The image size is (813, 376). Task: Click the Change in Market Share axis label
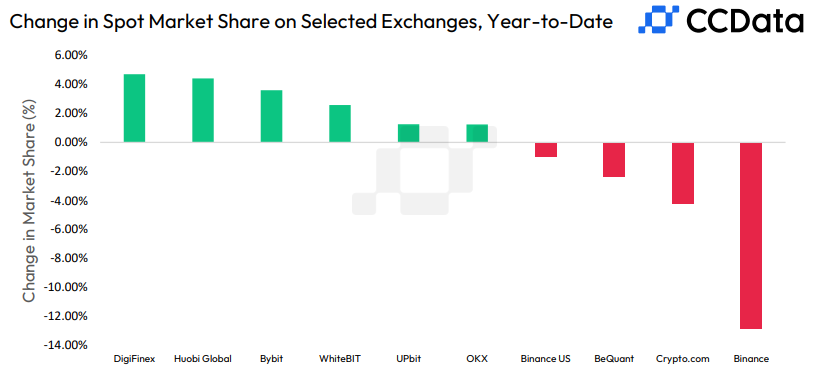tap(30, 203)
